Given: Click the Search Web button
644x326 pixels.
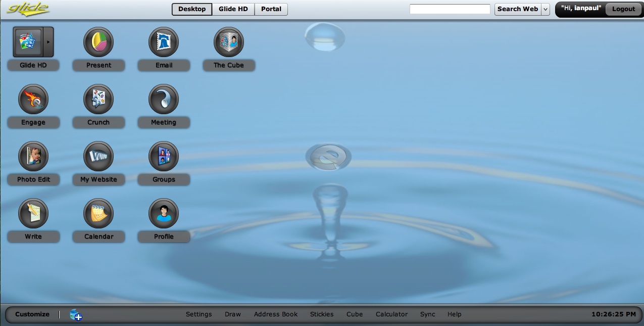Looking at the screenshot, I should [x=518, y=9].
